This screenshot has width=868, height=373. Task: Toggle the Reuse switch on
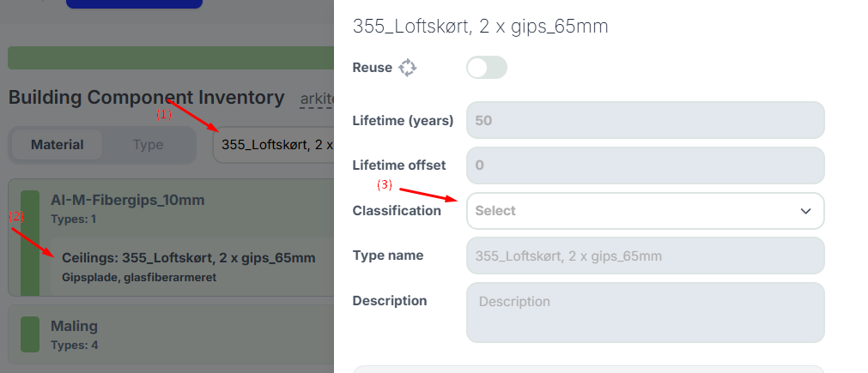coord(487,68)
